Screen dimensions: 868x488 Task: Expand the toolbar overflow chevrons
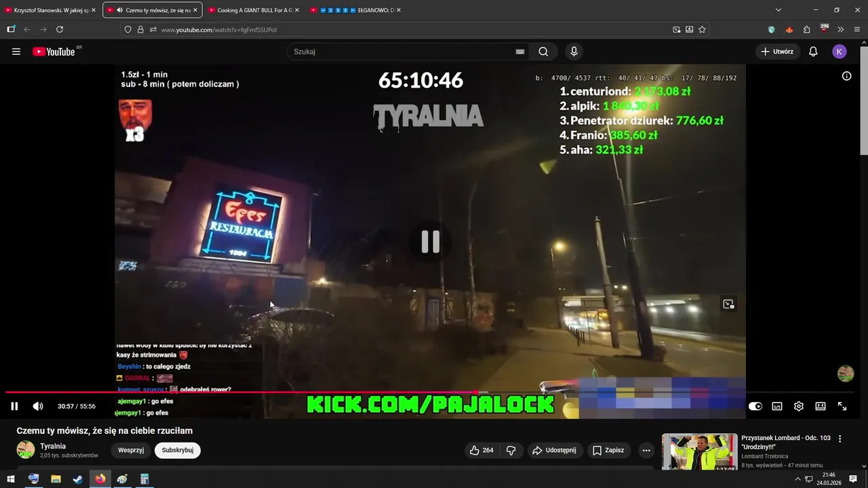click(841, 29)
